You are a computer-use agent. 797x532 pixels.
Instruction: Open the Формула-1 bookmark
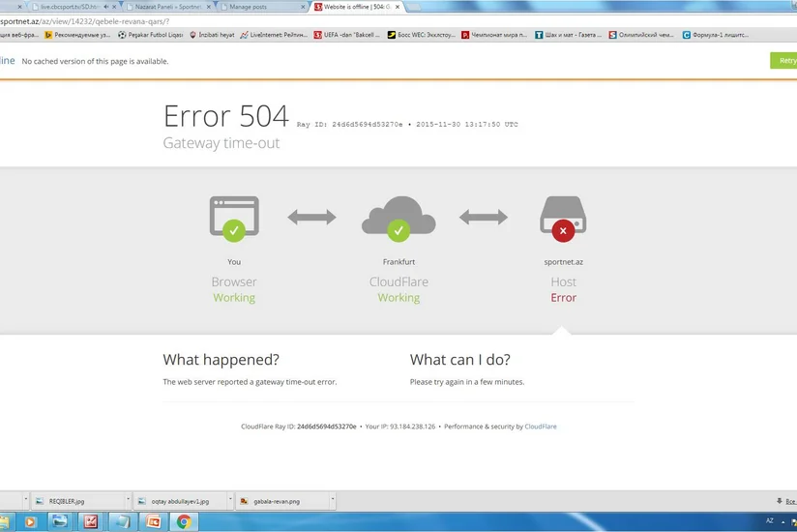click(x=715, y=35)
